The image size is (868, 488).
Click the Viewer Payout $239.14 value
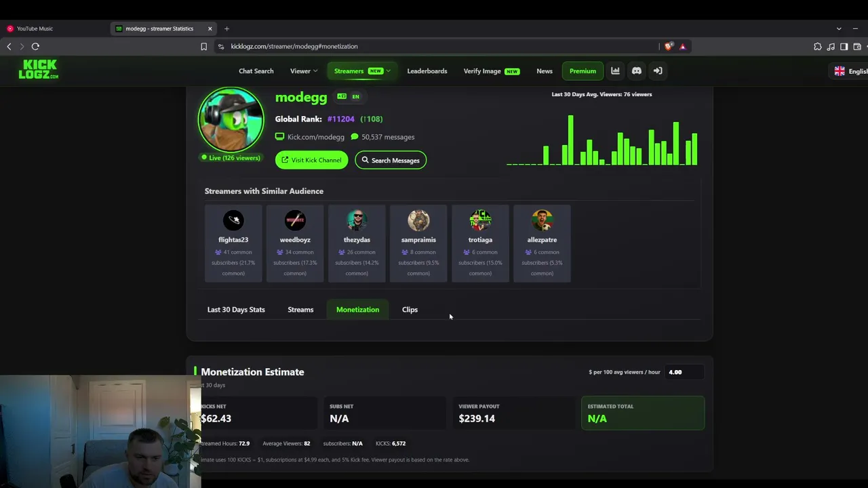click(477, 419)
